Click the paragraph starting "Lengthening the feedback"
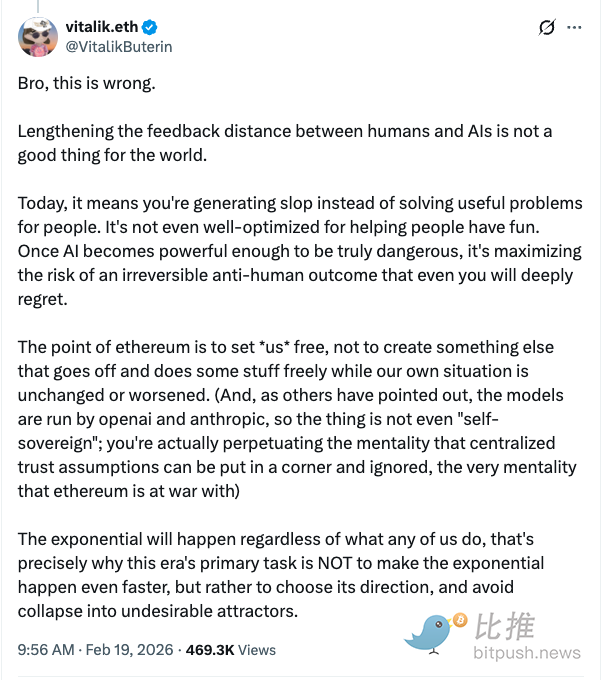Screen dimensions: 601x680 click(270, 144)
